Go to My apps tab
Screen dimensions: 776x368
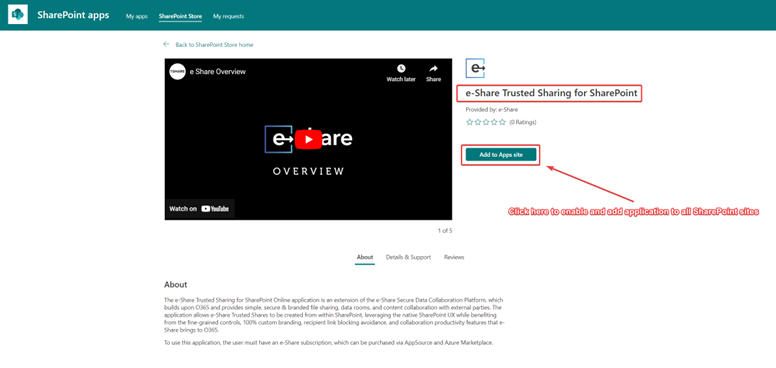(137, 16)
